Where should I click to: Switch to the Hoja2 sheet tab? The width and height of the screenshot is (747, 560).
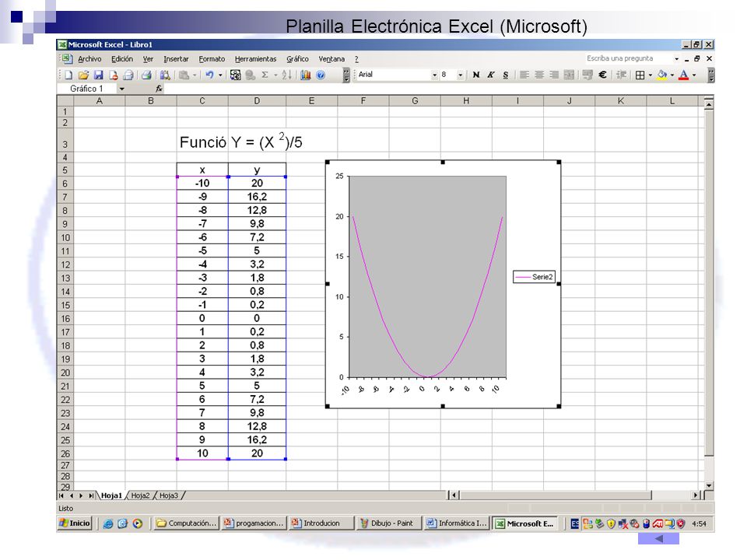140,495
